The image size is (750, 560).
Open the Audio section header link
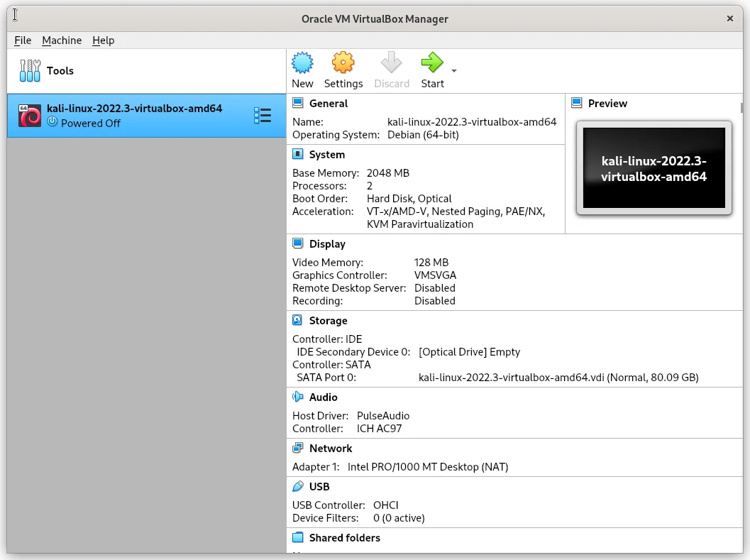tap(324, 397)
